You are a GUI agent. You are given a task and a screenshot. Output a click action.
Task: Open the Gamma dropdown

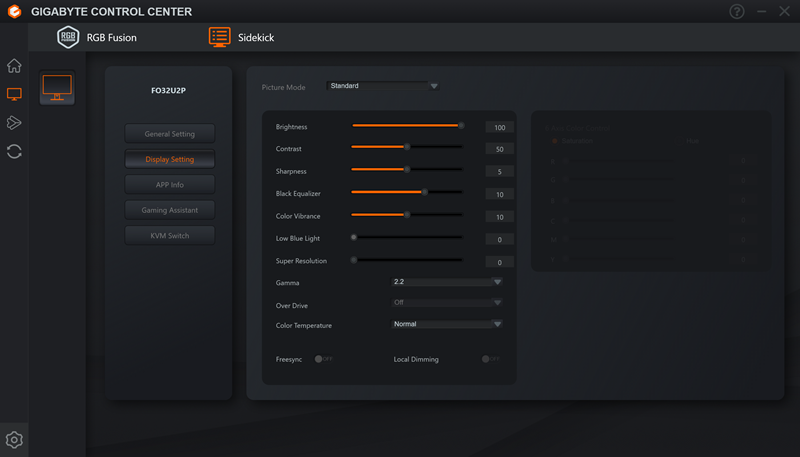tap(497, 282)
